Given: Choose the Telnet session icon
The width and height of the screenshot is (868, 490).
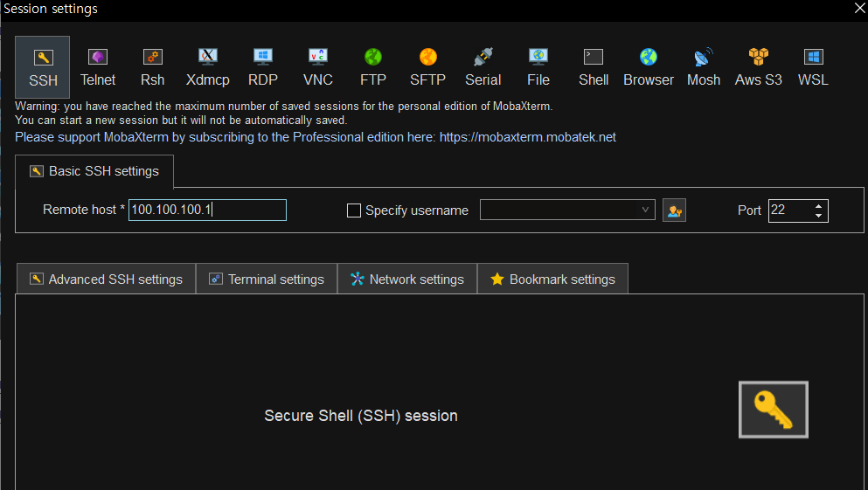Looking at the screenshot, I should tap(97, 67).
